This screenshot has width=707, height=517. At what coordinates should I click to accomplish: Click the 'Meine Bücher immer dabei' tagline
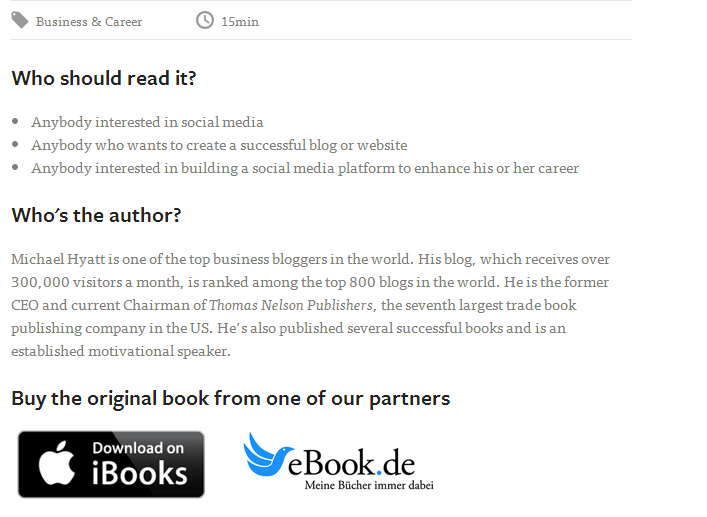tap(369, 486)
